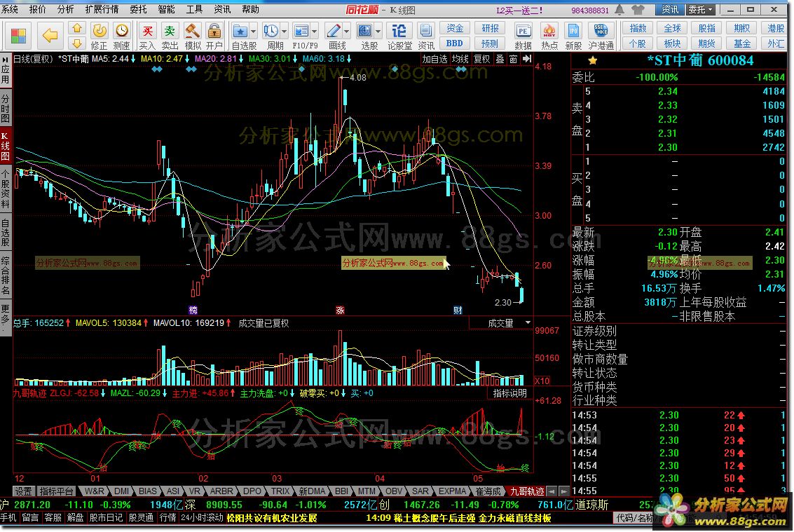Click the 板块 sector button
The height and width of the screenshot is (532, 794).
[x=673, y=43]
